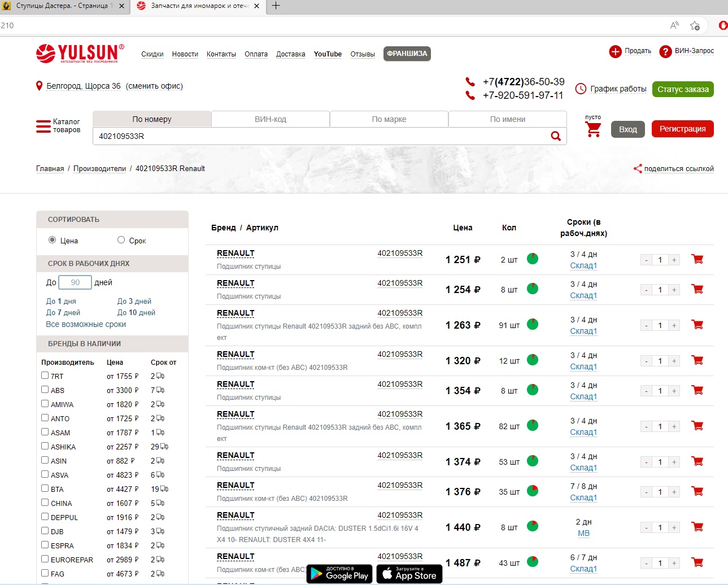Image resolution: width=728 pixels, height=585 pixels.
Task: Click the Регистрация button
Action: pyautogui.click(x=683, y=129)
